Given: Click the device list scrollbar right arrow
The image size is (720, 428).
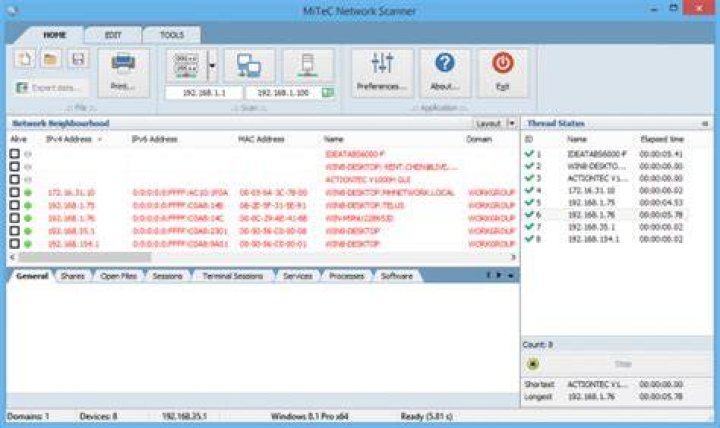Looking at the screenshot, I should pos(513,257).
